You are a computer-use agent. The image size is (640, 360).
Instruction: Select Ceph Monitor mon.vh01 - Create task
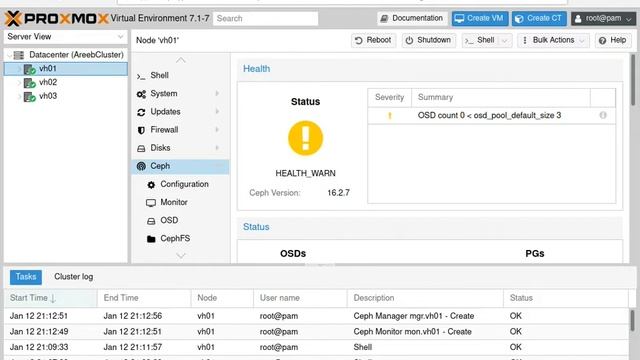coord(316,331)
